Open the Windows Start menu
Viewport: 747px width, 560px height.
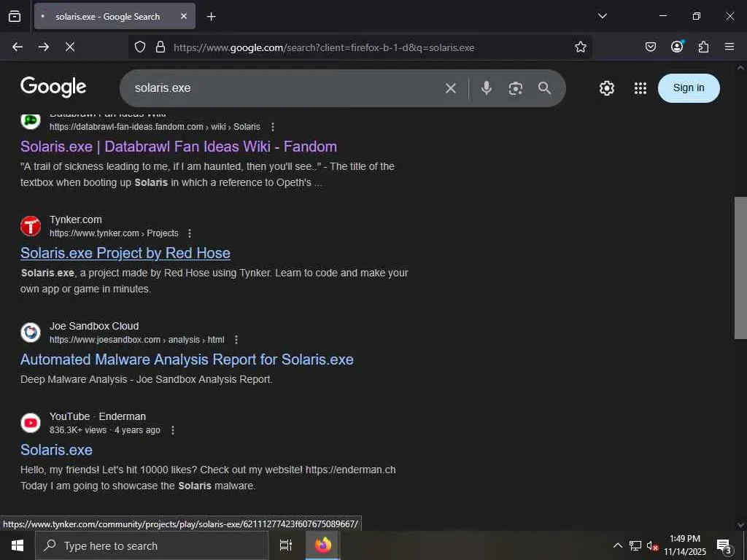coord(18,545)
